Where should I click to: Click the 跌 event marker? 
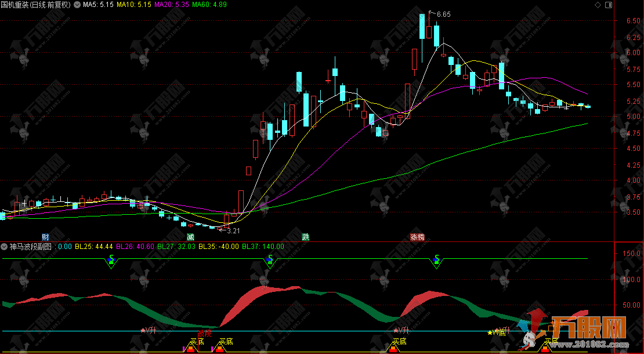pyautogui.click(x=305, y=237)
